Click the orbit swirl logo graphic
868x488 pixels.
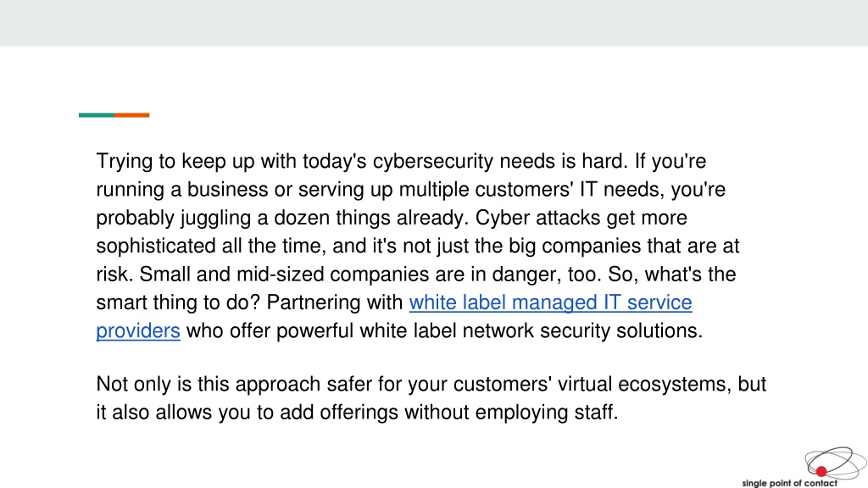[835, 463]
